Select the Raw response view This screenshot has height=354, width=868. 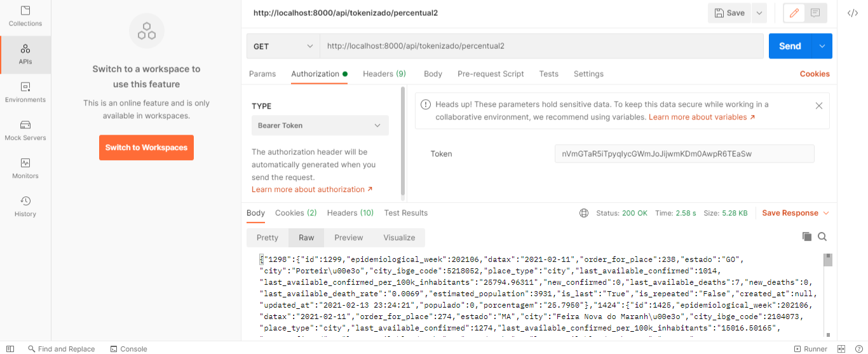point(306,238)
